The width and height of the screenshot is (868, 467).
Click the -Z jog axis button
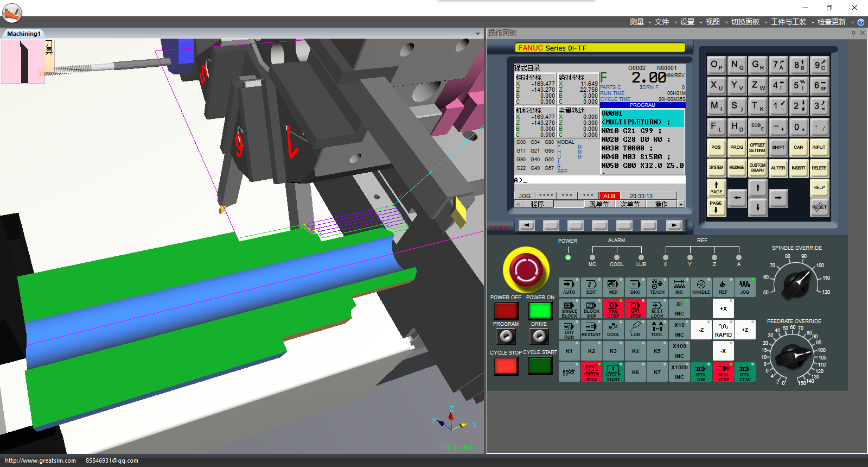point(701,330)
